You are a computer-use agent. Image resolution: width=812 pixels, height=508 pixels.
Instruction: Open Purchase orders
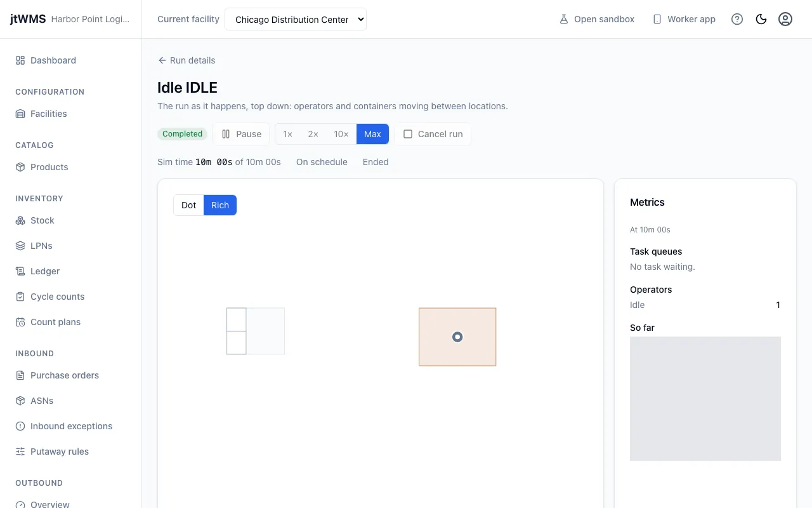click(70, 375)
